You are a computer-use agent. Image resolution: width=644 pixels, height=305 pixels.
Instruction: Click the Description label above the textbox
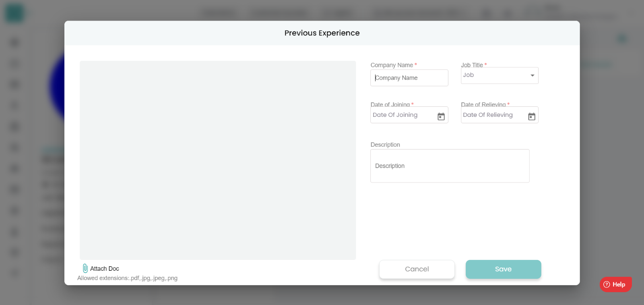[x=385, y=145]
